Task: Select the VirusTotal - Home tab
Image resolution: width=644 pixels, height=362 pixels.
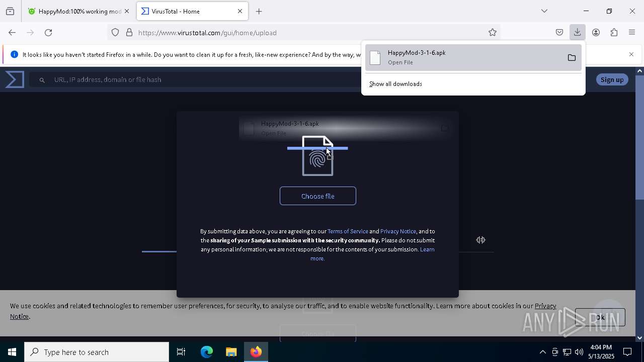Action: coord(193,11)
